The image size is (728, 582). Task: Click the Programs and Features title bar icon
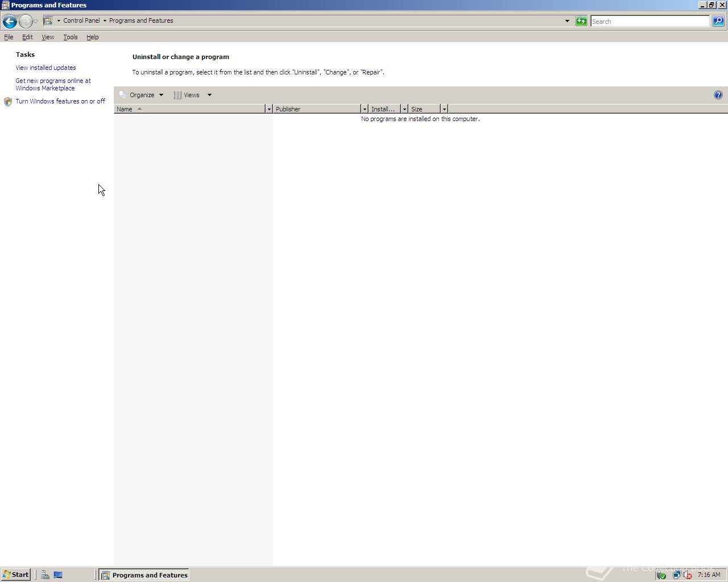point(5,5)
